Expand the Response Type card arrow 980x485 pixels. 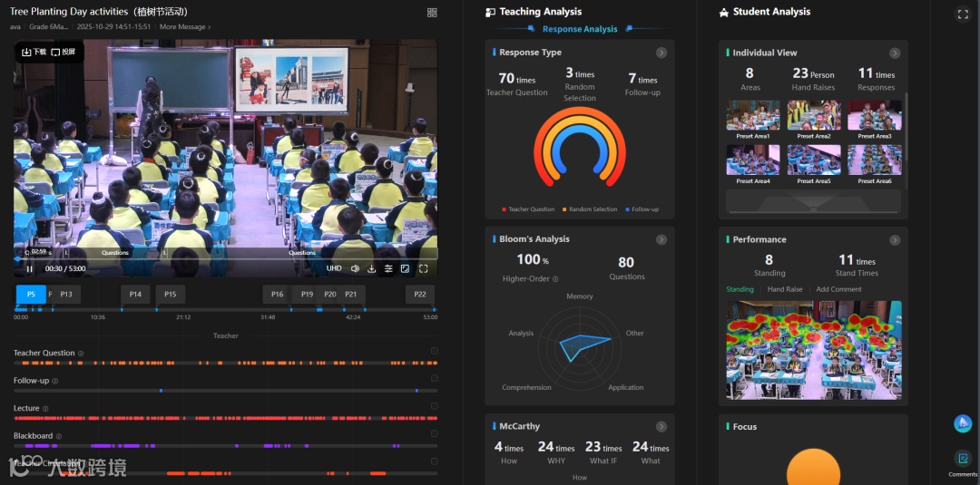click(x=661, y=53)
